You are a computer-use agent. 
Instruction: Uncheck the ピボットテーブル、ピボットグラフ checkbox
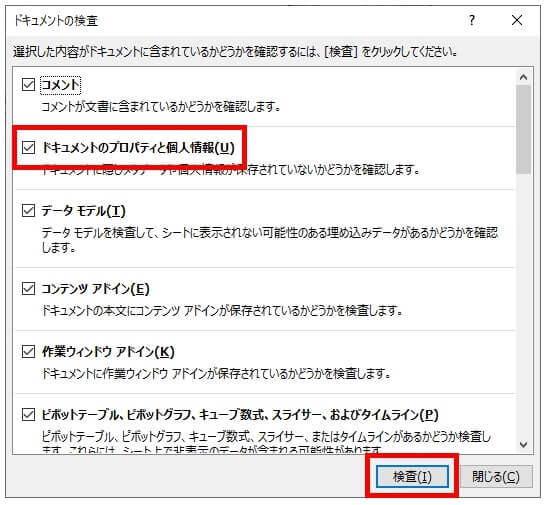28,415
